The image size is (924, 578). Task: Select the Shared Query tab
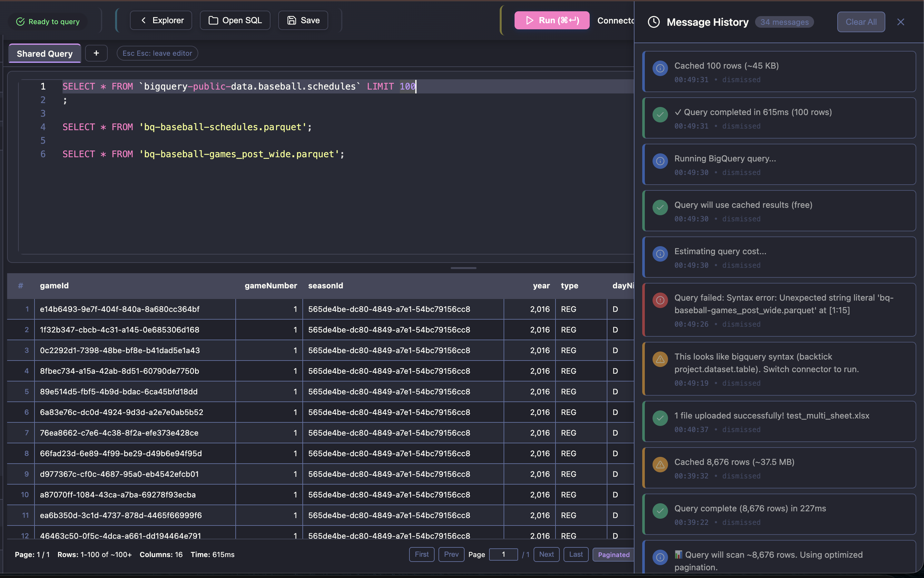(45, 53)
